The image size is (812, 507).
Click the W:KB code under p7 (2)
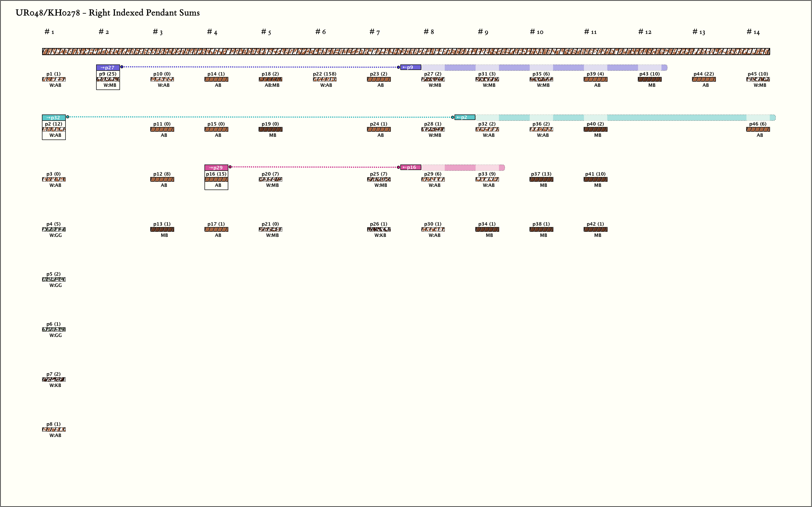click(55, 385)
